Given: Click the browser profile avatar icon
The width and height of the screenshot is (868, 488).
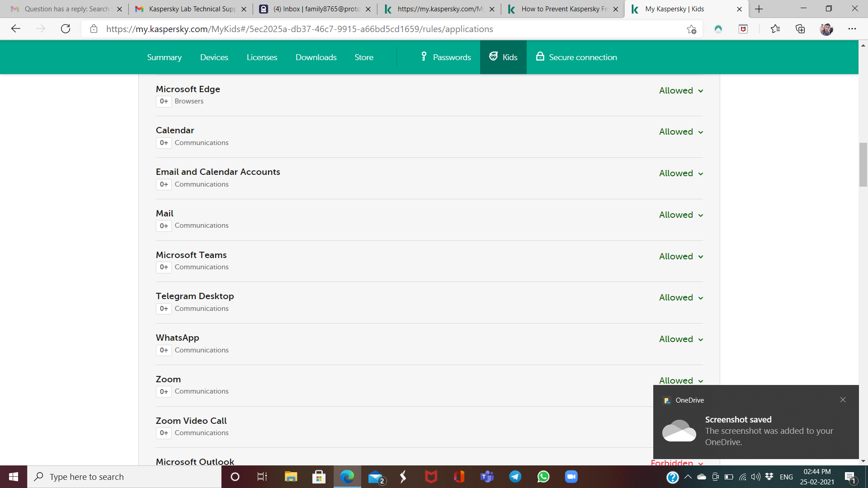Looking at the screenshot, I should tap(826, 29).
